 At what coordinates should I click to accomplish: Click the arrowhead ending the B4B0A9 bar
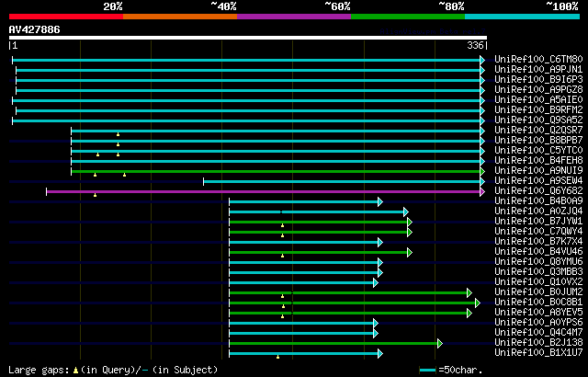(380, 201)
